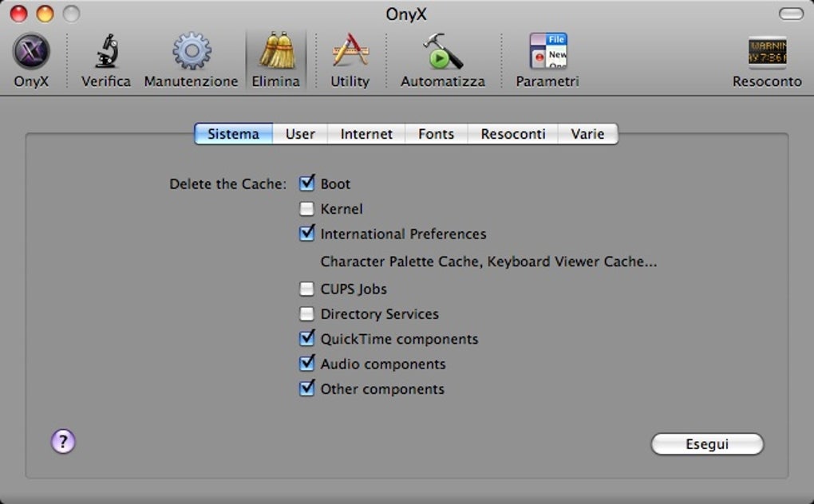Uncheck the Boot cache checkbox
Viewport: 814px width, 504px height.
click(x=306, y=184)
